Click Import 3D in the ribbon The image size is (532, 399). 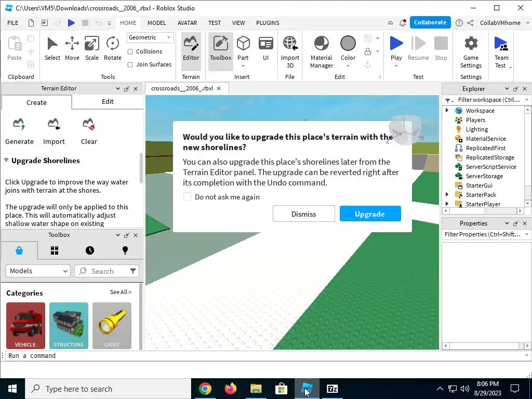point(290,51)
